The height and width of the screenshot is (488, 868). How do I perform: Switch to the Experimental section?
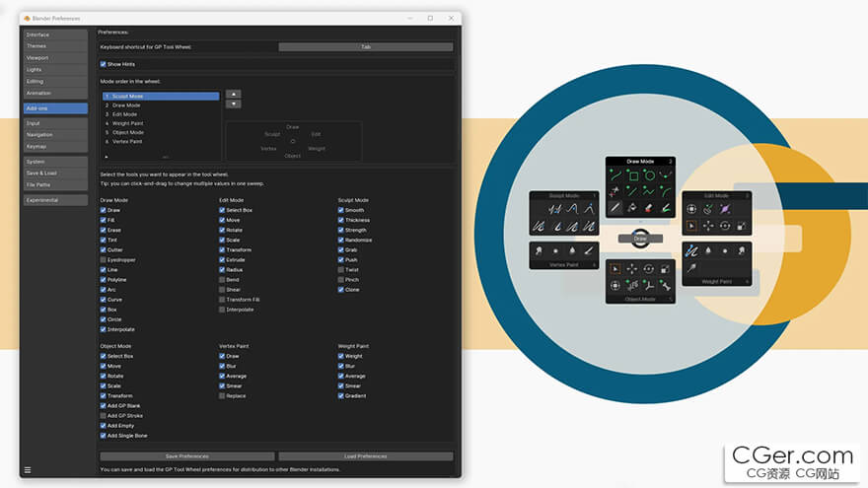pyautogui.click(x=55, y=200)
